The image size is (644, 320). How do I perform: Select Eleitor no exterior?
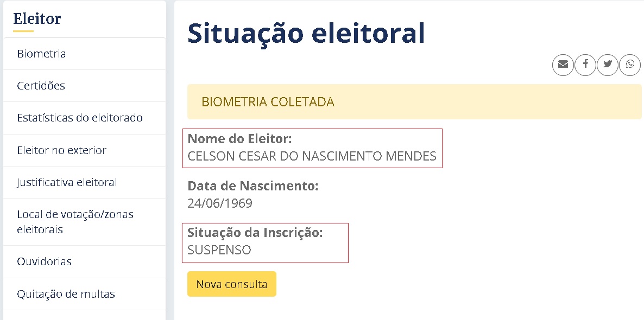tap(61, 150)
